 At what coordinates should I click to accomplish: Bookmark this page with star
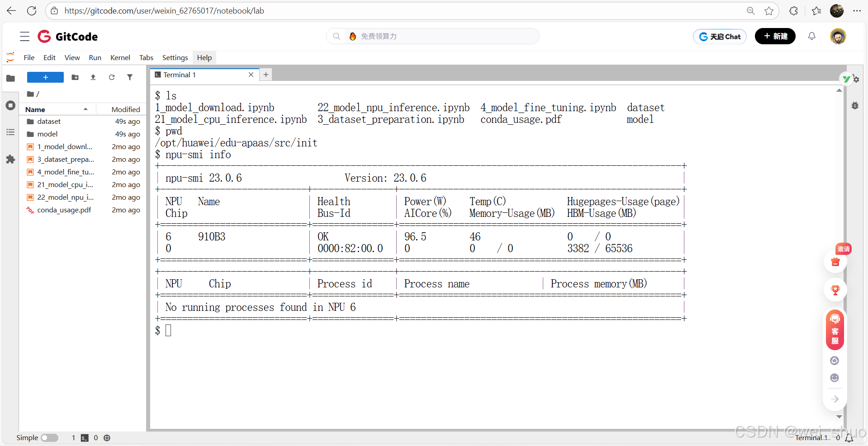pyautogui.click(x=769, y=11)
